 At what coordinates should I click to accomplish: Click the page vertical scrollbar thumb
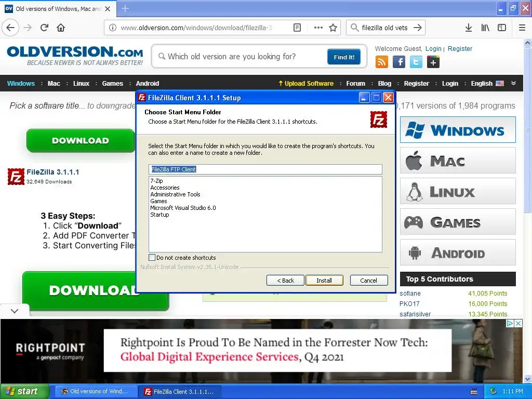[x=528, y=130]
